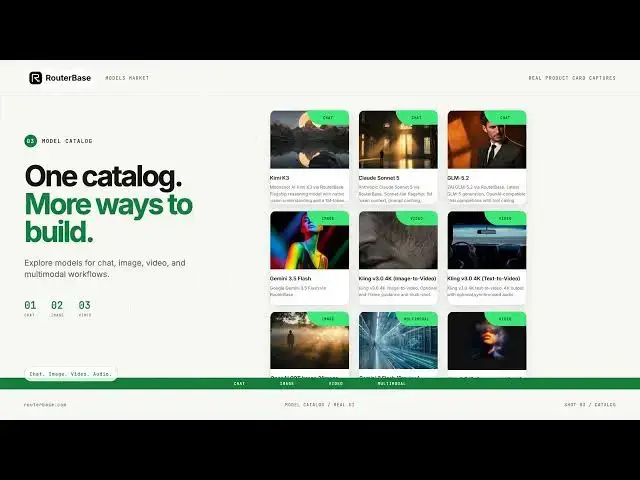Select Chat in the green bar
Image resolution: width=640 pixels, height=480 pixels.
point(239,384)
